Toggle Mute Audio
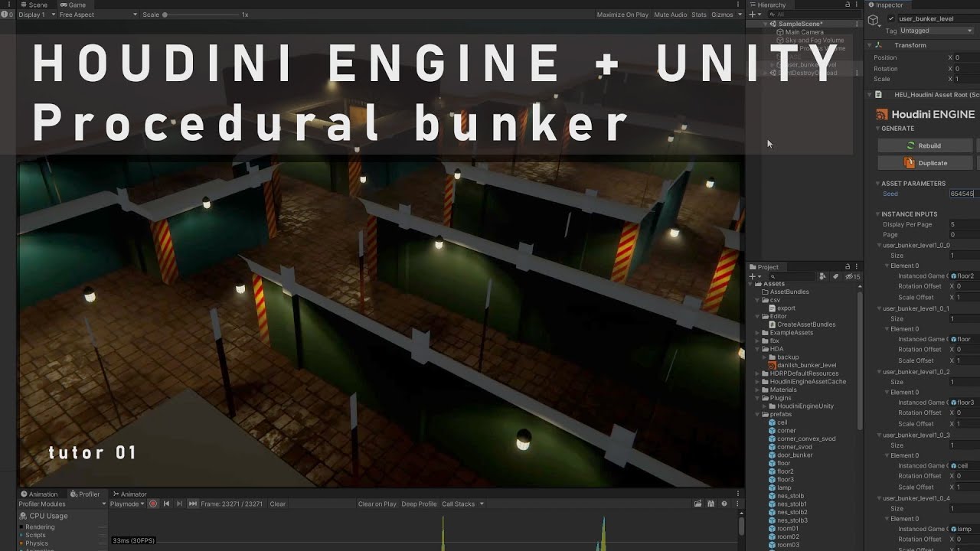980x551 pixels. [671, 15]
